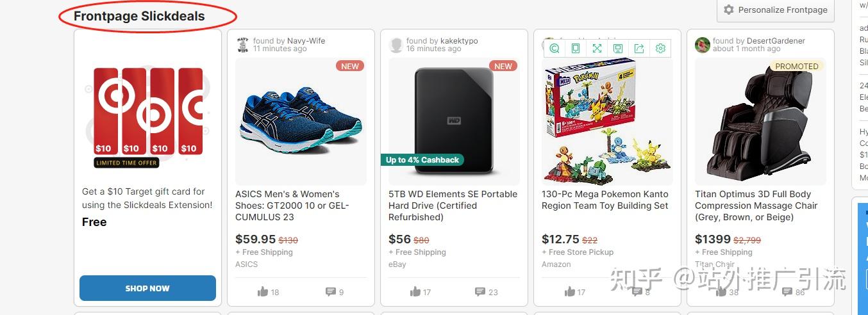Click the Pokemon Kanto building set image

605,122
